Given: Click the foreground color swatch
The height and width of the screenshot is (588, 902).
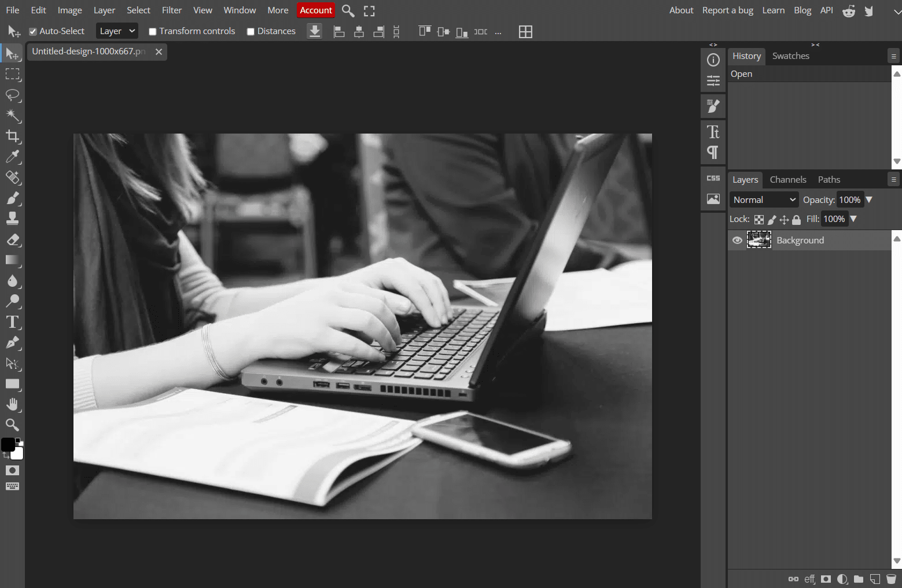Looking at the screenshot, I should coord(8,444).
